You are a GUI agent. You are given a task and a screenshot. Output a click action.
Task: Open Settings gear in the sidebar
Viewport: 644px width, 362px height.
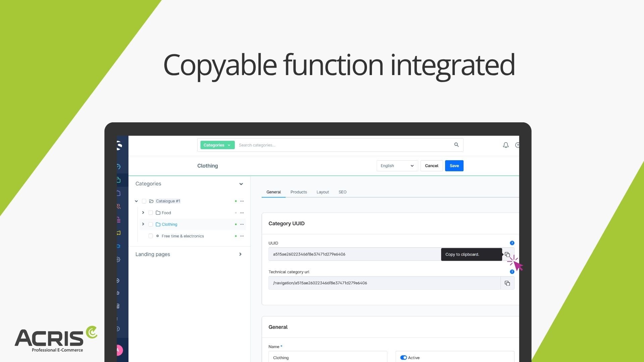[x=119, y=259]
